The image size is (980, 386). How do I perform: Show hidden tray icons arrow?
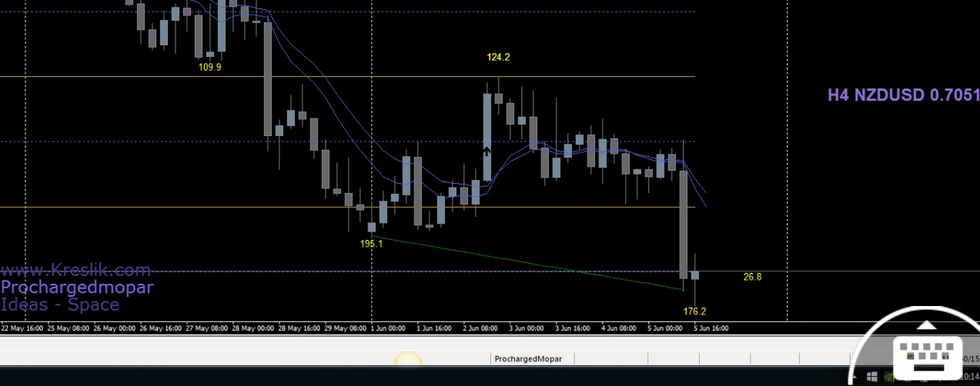(855, 377)
